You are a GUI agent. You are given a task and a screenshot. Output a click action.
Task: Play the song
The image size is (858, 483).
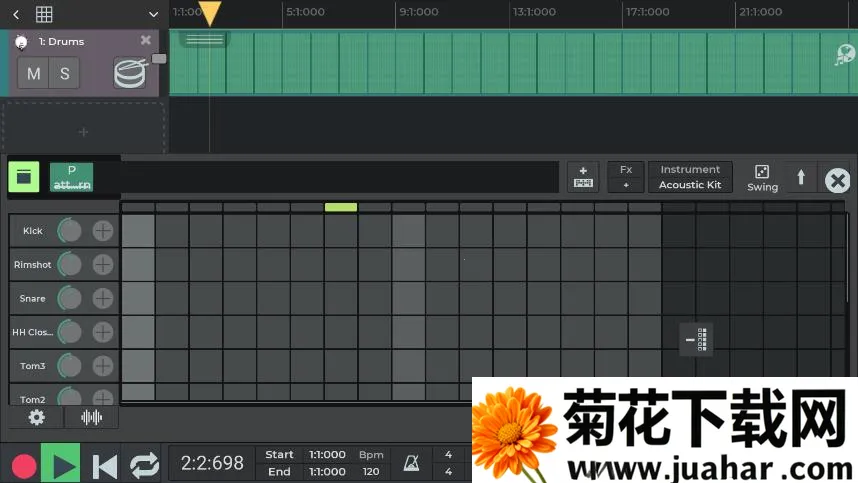pyautogui.click(x=61, y=464)
